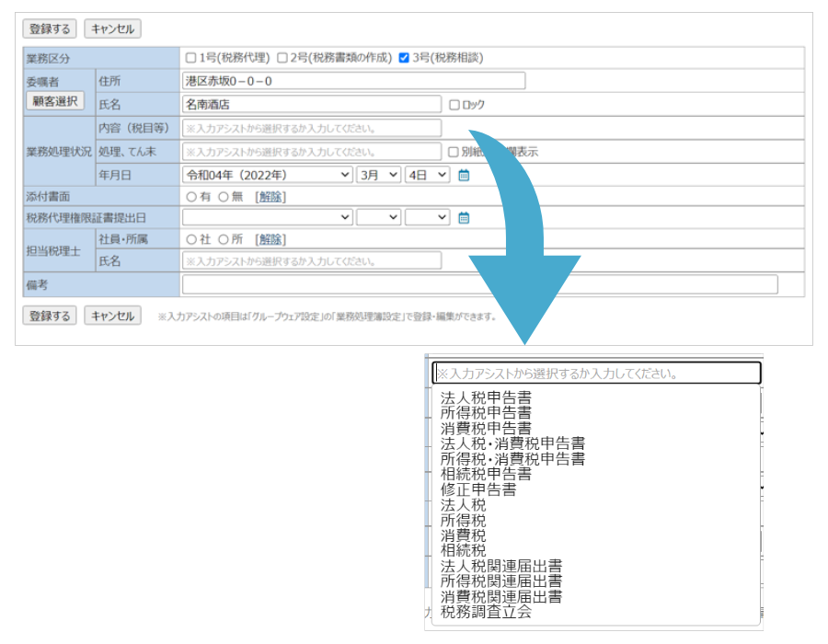Pick 税務調査立会 in the assist list
The height and width of the screenshot is (644, 828).
click(x=486, y=612)
